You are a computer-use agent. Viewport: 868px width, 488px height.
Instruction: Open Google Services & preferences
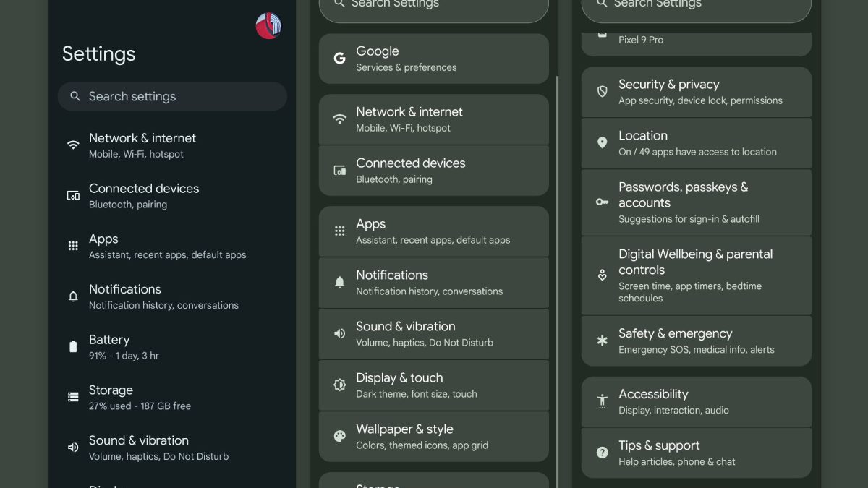[x=434, y=59]
